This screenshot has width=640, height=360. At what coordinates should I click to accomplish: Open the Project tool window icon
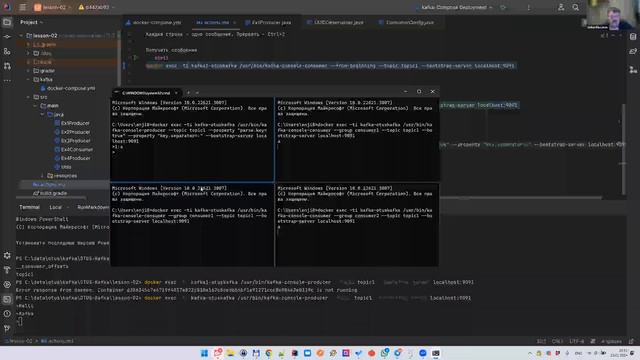(x=7, y=22)
